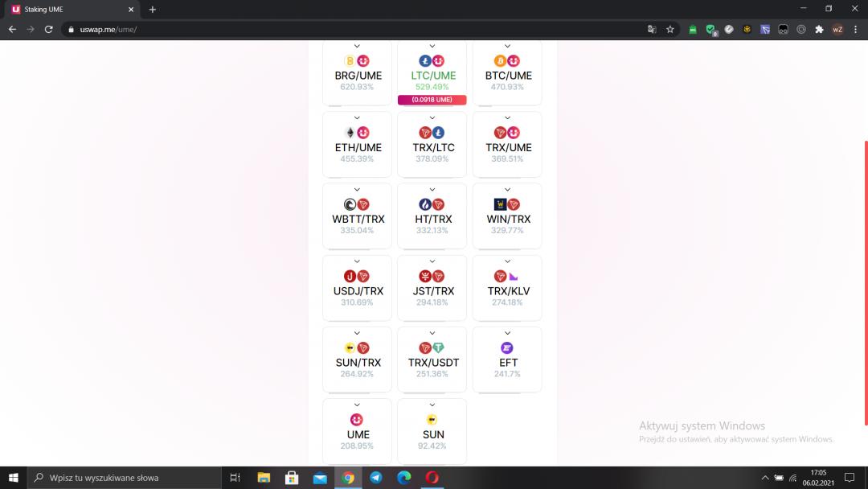
Task: Switch to the Staking UME tab
Action: [x=72, y=9]
